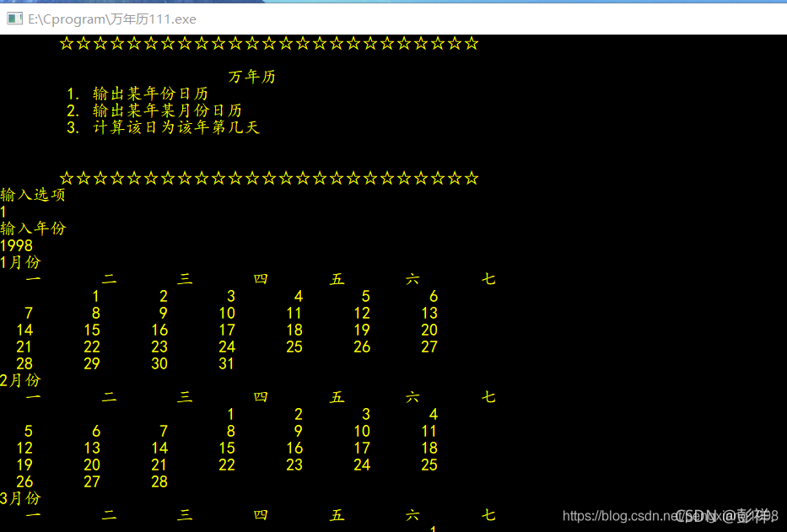Click the console app icon in title bar
The width and height of the screenshot is (787, 532).
tap(14, 19)
